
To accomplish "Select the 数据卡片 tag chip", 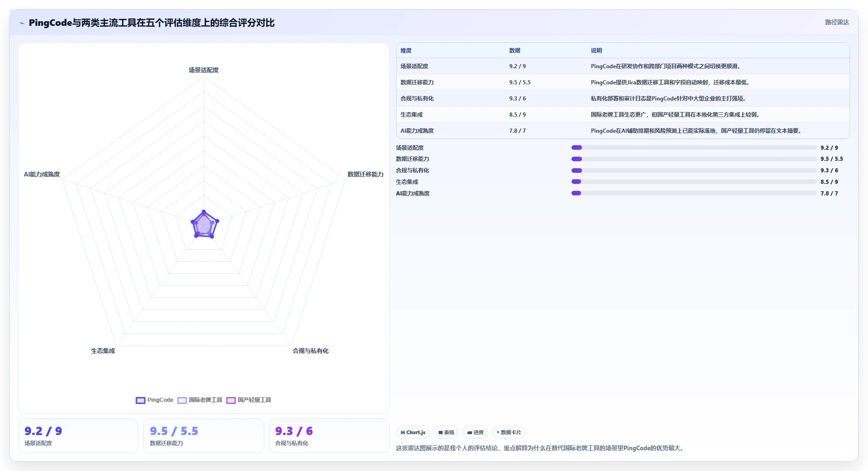I will coord(509,432).
